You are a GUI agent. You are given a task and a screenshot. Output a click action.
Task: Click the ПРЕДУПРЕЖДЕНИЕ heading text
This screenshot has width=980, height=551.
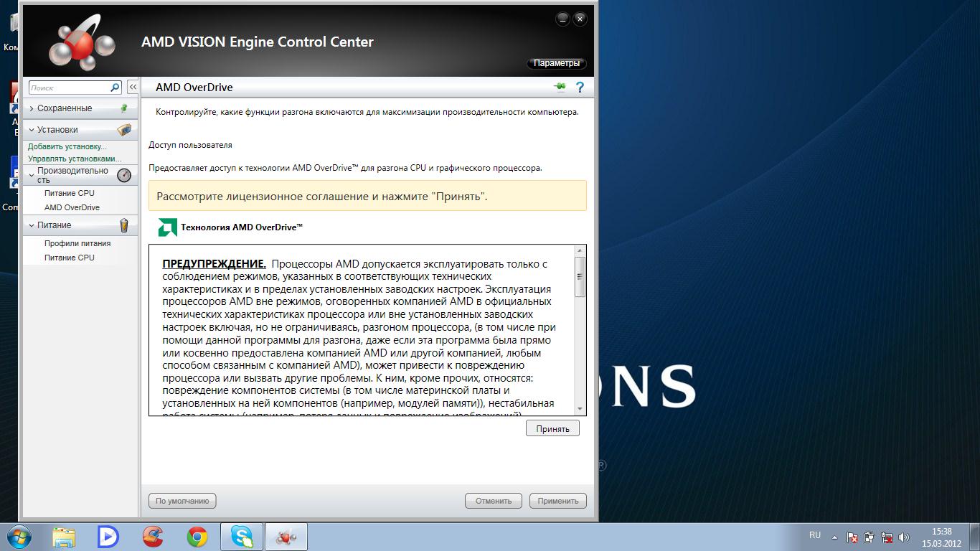pos(215,263)
